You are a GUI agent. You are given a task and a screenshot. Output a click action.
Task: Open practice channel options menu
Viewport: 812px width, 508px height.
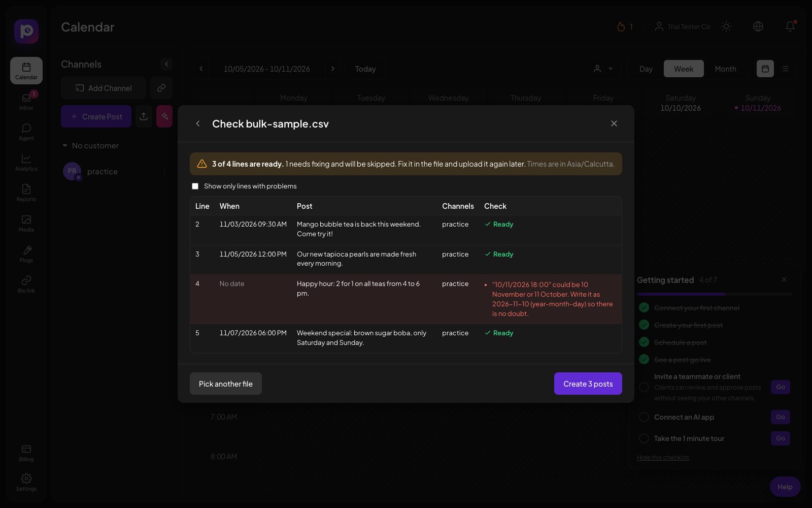click(164, 172)
